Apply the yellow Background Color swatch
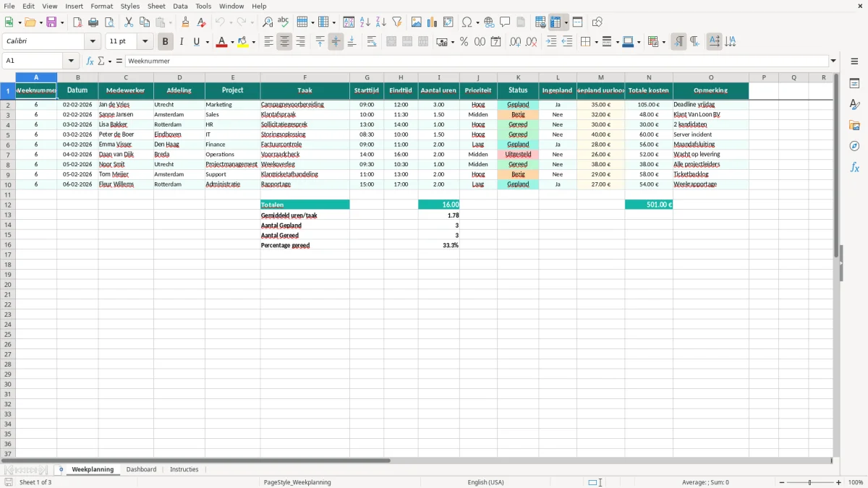Viewport: 868px width, 488px height. pos(243,42)
